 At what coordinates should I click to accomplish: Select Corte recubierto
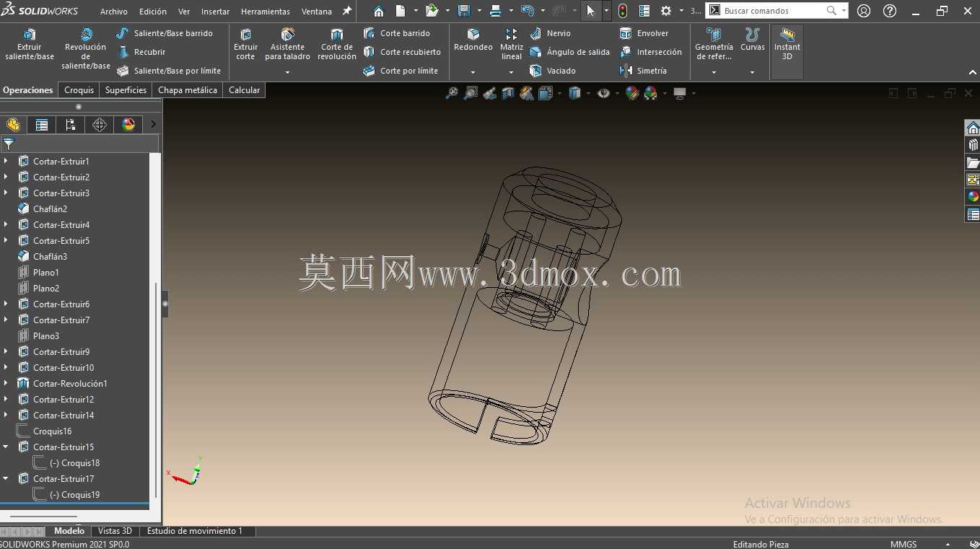[401, 52]
